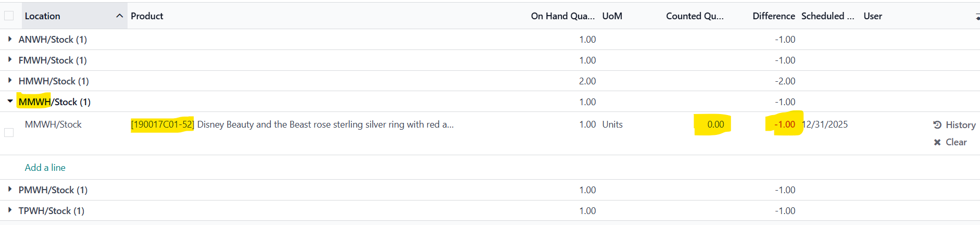Toggle the select-all checkbox in header
This screenshot has width=980, height=225.
[x=9, y=16]
